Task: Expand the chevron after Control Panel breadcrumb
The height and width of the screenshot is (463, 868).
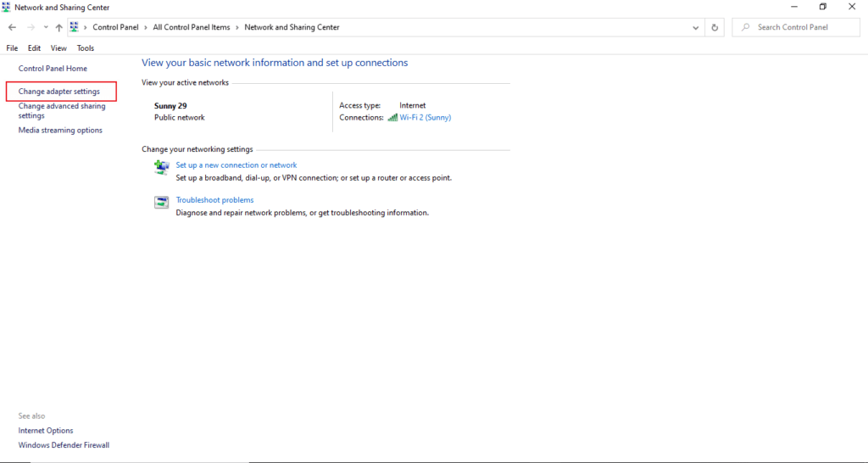Action: (146, 27)
